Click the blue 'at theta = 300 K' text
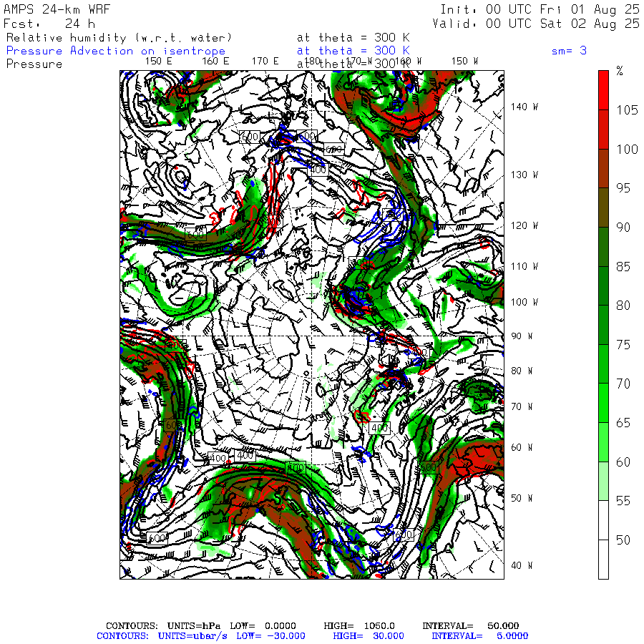This screenshot has height=644, width=644. pos(353,51)
